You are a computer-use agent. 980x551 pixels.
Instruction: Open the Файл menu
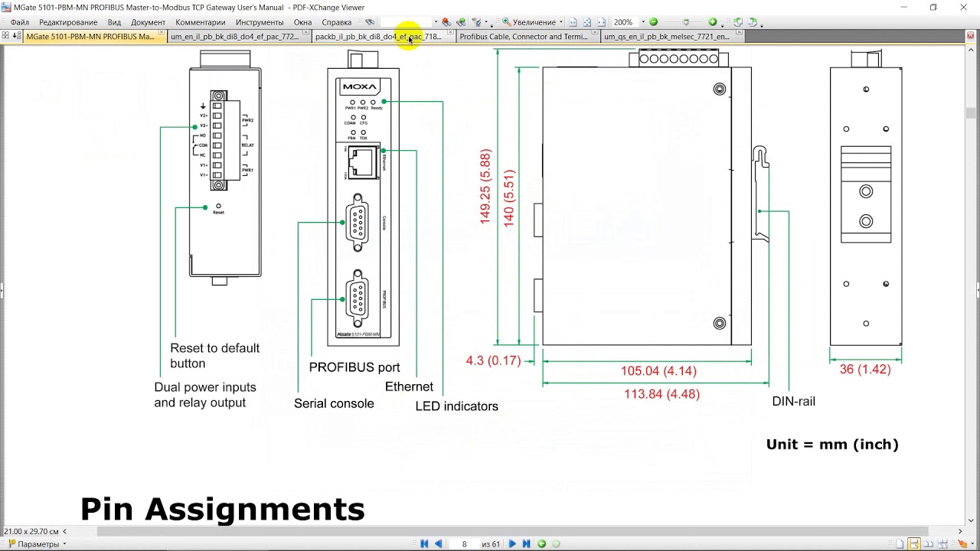[x=19, y=22]
